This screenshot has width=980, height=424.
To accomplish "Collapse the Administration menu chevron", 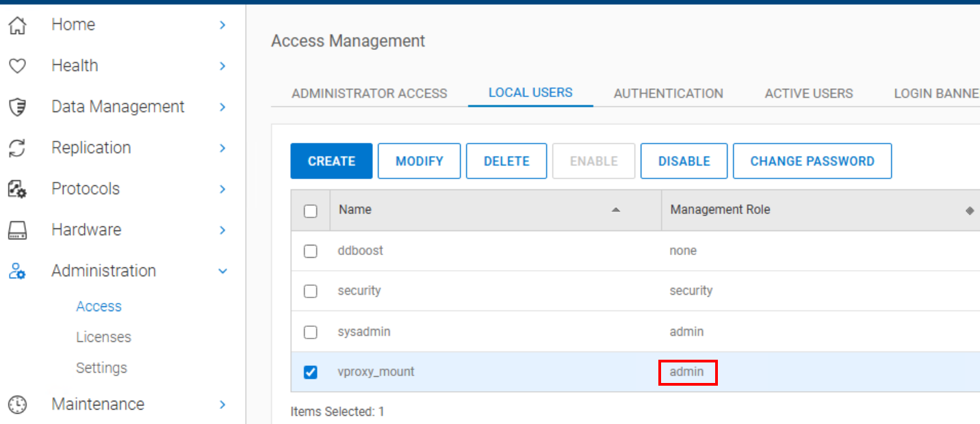I will point(222,271).
